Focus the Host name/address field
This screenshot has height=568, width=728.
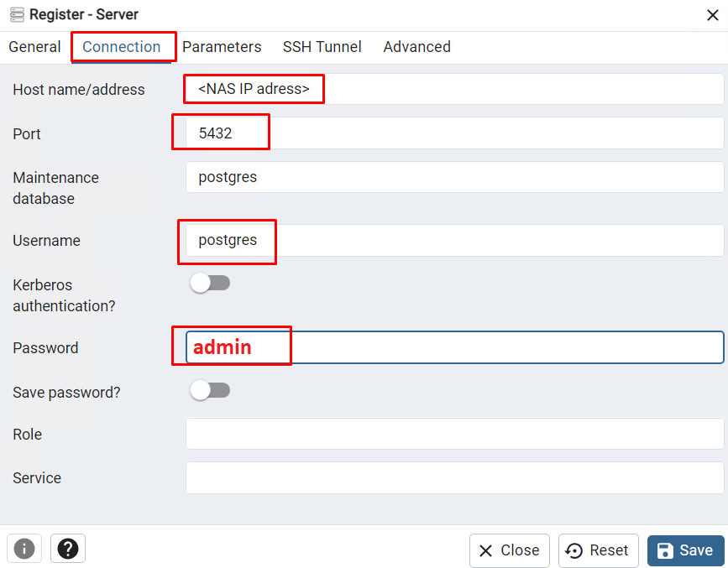pyautogui.click(x=453, y=88)
